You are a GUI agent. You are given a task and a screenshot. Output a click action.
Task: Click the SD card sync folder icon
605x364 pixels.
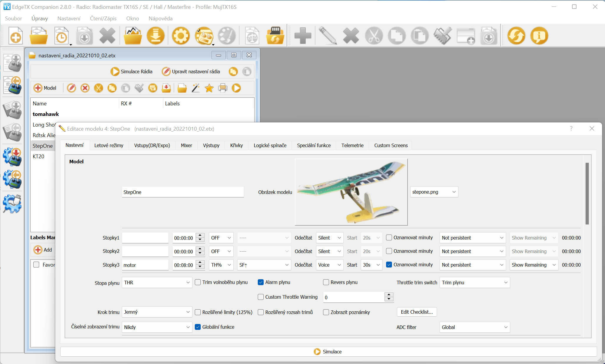pos(275,36)
